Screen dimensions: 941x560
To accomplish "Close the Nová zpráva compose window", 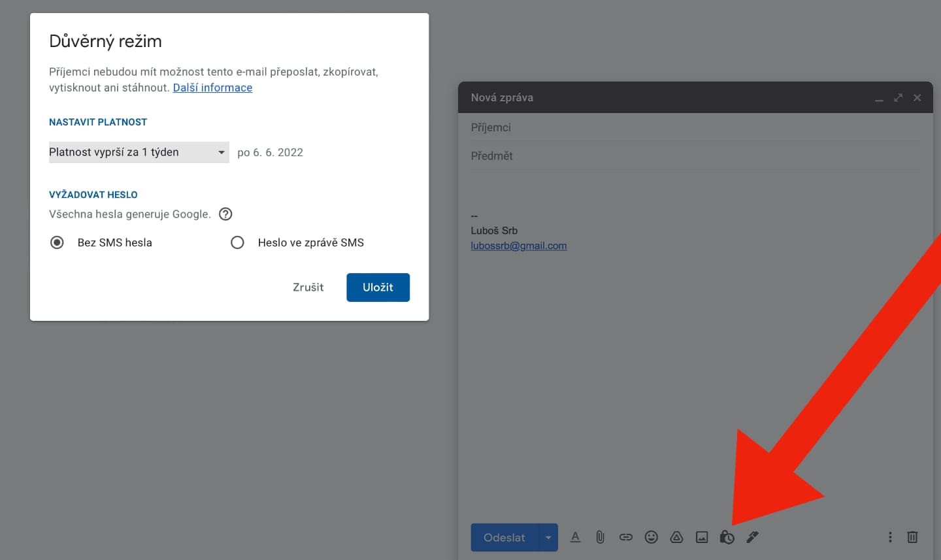I will [x=917, y=97].
